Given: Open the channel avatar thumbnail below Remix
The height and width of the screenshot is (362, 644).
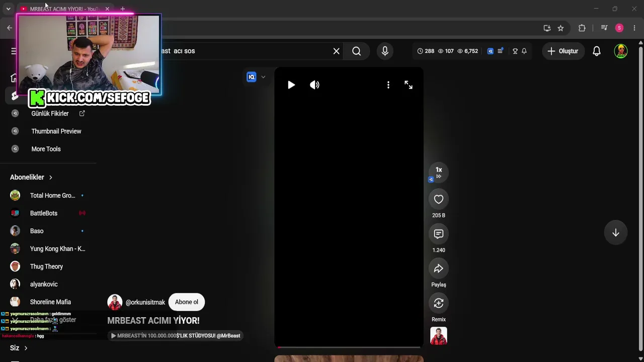Looking at the screenshot, I should click(439, 336).
